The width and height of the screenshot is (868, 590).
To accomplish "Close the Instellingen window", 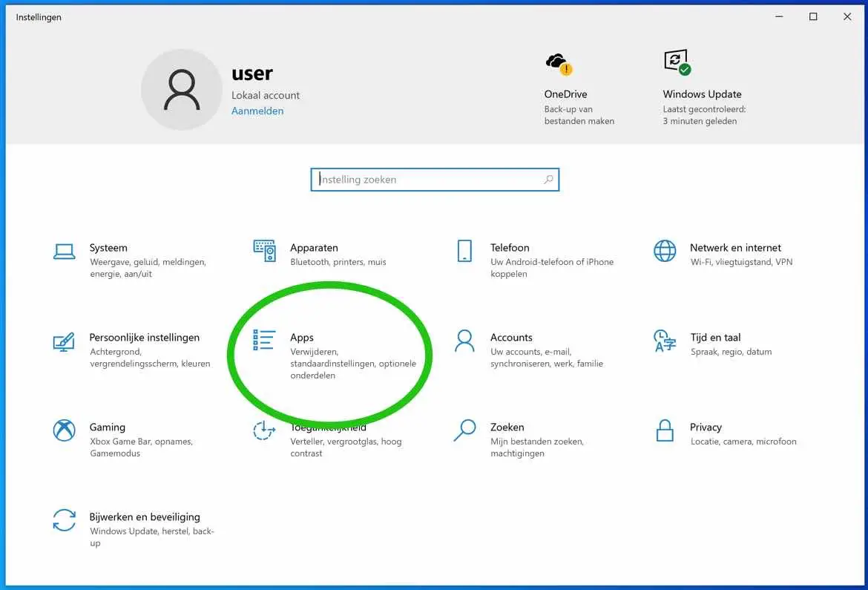I will point(847,16).
